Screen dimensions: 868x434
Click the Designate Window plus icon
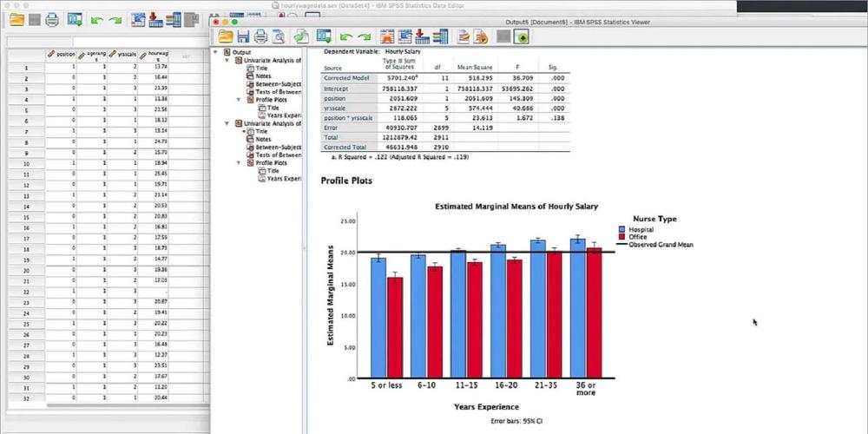tap(522, 37)
